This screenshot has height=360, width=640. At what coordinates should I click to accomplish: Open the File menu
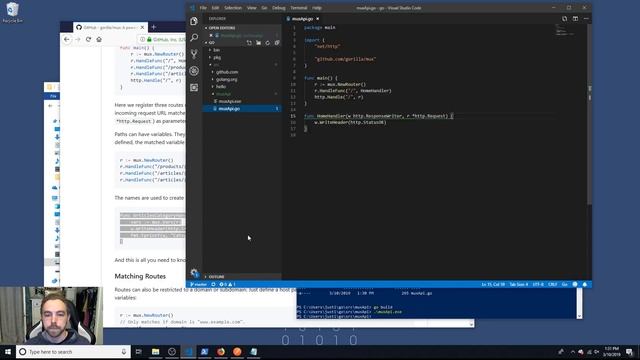pos(203,8)
